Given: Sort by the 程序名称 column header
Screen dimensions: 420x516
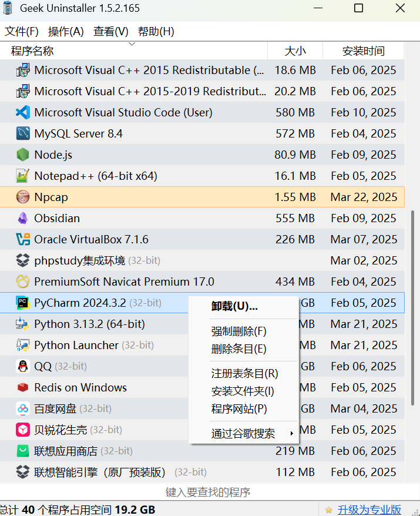Looking at the screenshot, I should click(133, 51).
